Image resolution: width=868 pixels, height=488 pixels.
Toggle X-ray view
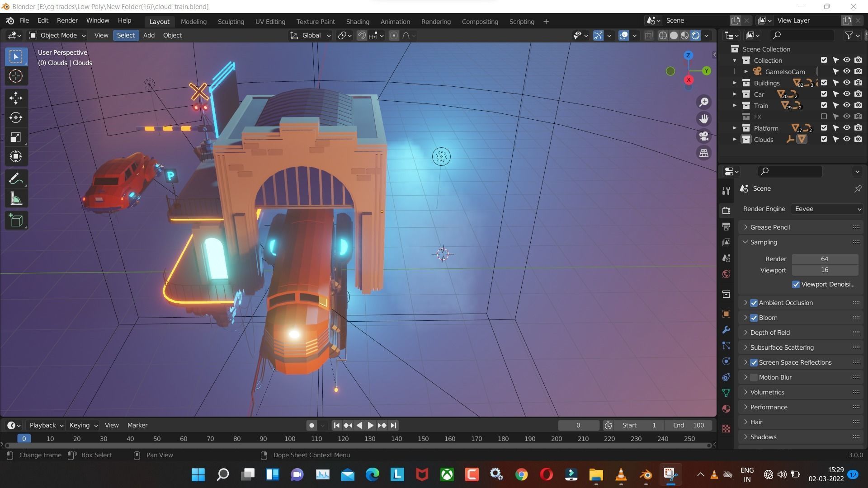648,35
